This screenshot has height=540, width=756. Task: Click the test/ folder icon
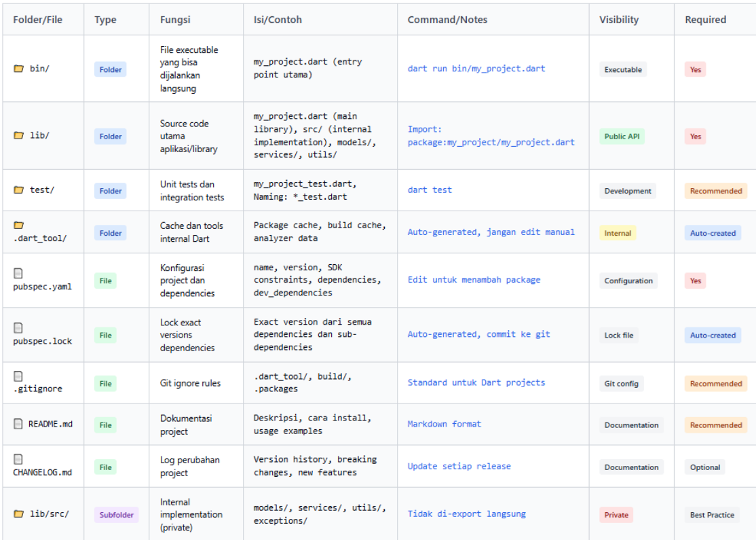pyautogui.click(x=18, y=190)
